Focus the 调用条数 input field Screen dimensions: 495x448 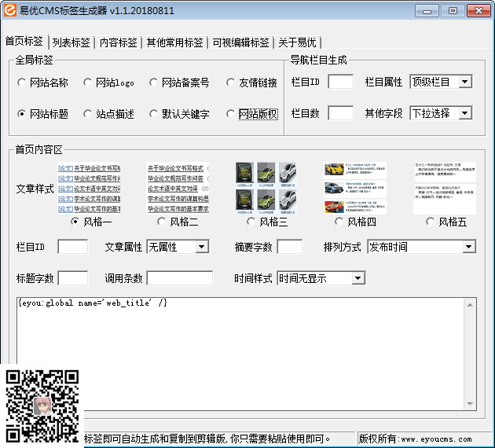click(x=180, y=278)
